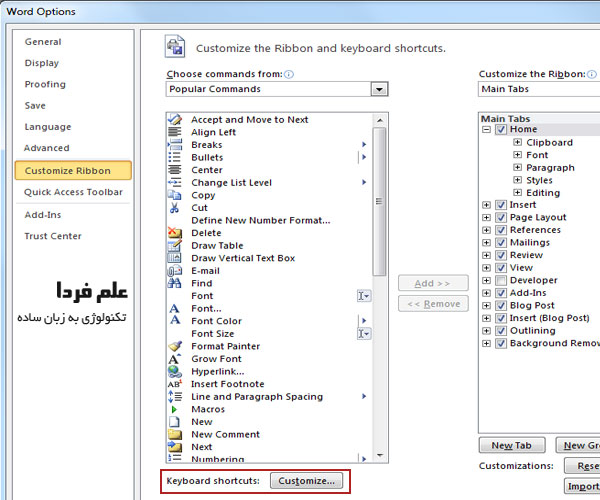Click the keyboard shortcuts Customize button
The height and width of the screenshot is (500, 600).
pyautogui.click(x=307, y=481)
